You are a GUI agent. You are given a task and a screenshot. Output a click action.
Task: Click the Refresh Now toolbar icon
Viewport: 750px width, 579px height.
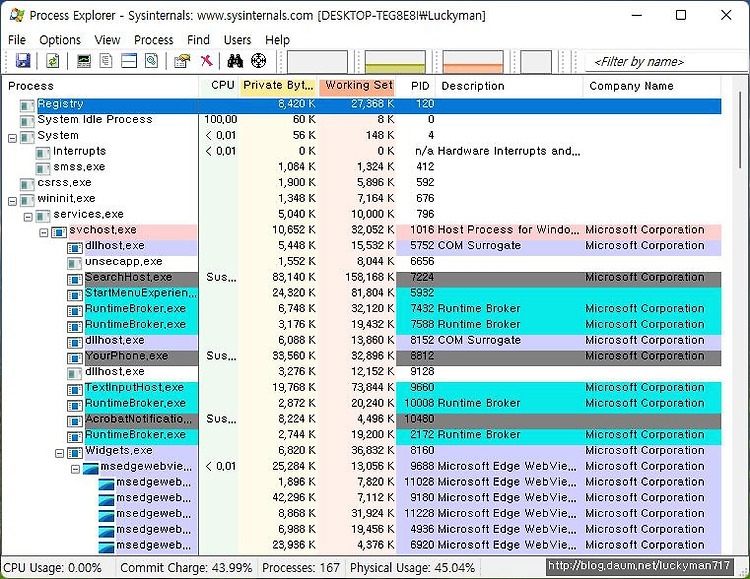(x=53, y=61)
